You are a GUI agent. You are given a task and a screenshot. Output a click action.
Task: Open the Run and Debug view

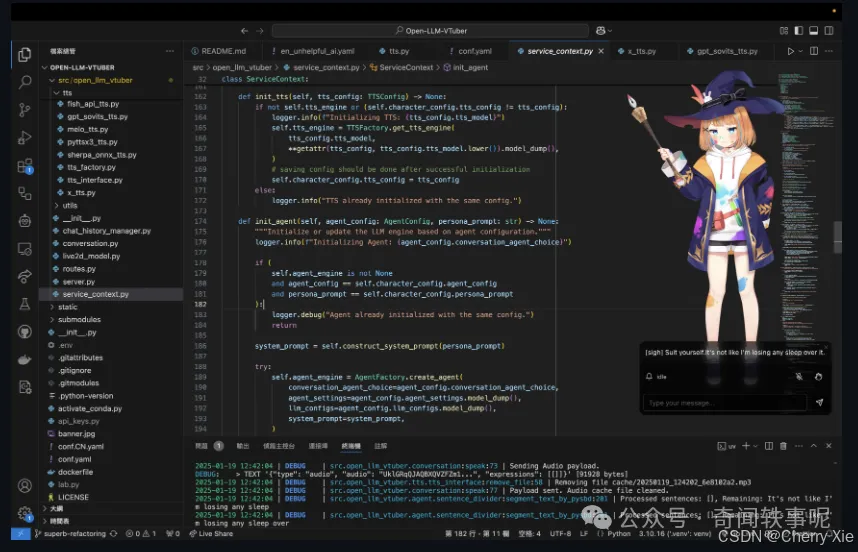click(25, 137)
